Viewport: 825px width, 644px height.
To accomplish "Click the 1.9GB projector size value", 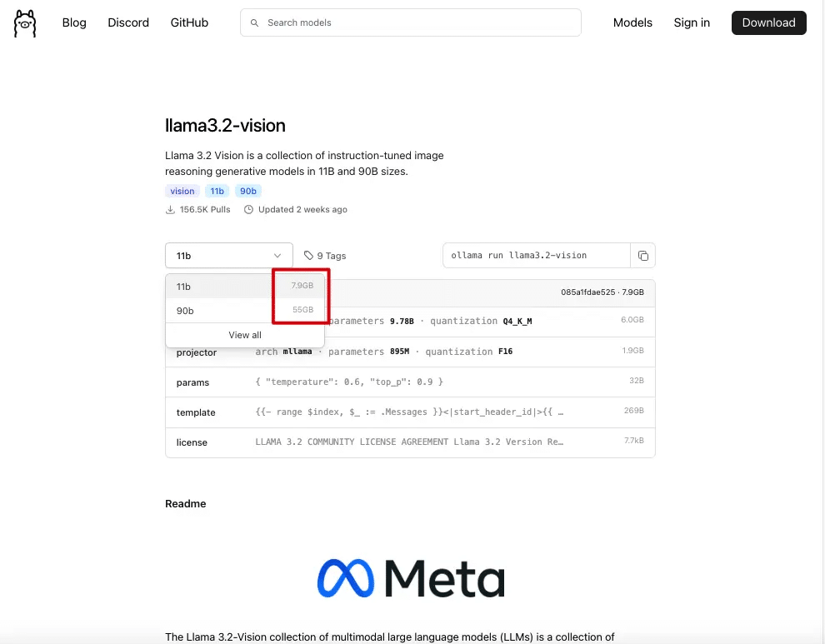I will [x=632, y=351].
